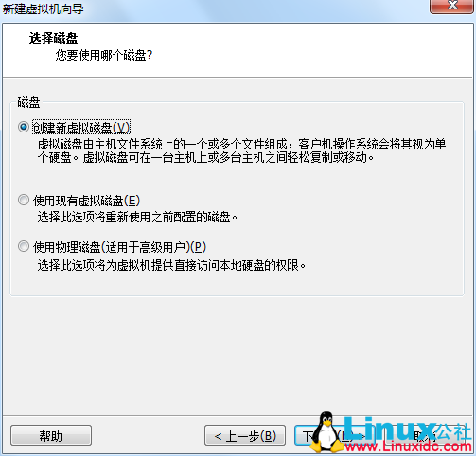Click the 磁盘 group box label

point(28,102)
